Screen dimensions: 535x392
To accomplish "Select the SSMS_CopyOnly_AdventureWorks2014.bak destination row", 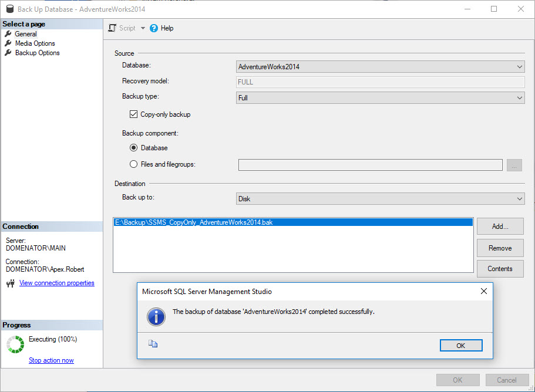I will point(293,222).
